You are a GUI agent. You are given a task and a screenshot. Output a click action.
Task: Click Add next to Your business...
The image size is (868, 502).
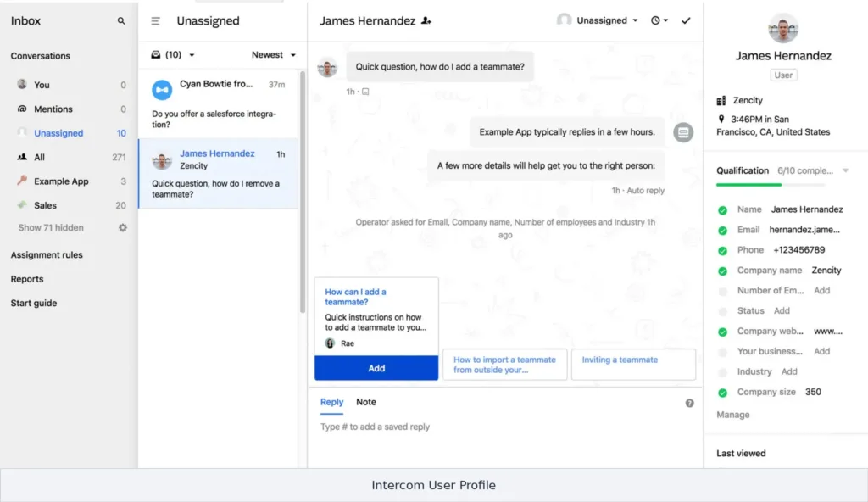822,351
